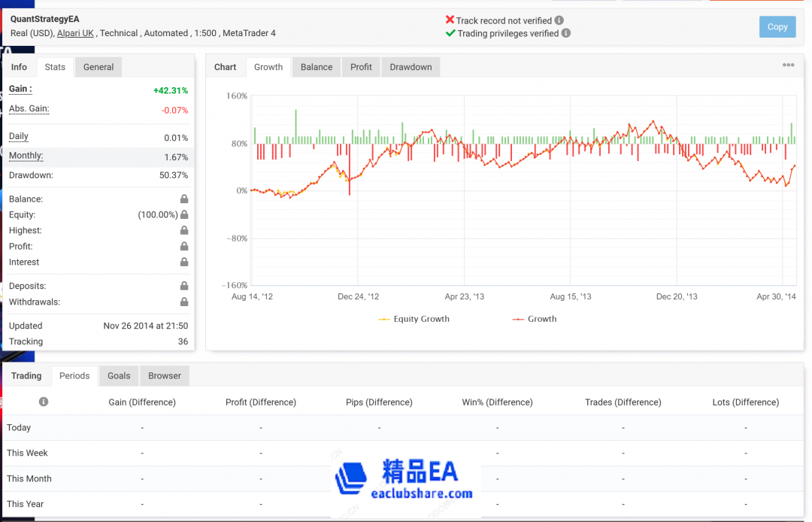Image resolution: width=812 pixels, height=522 pixels.
Task: Click the lock icon next to Deposits
Action: 183,287
